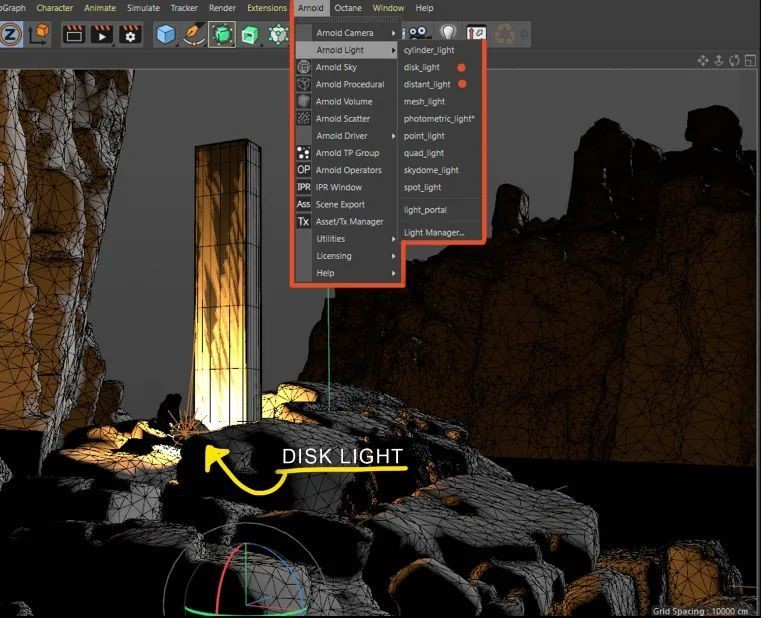Screen dimensions: 761x618
Task: Click the Cloner MoGraph icon
Action: 278,34
